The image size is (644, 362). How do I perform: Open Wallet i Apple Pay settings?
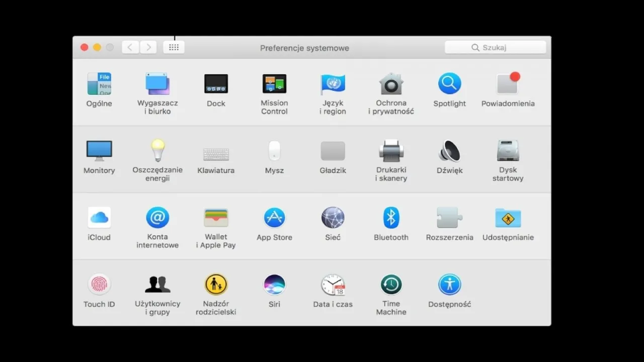coord(216,217)
